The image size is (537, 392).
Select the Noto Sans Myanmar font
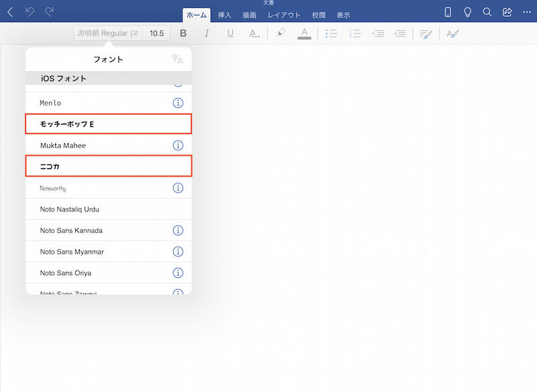(109, 252)
